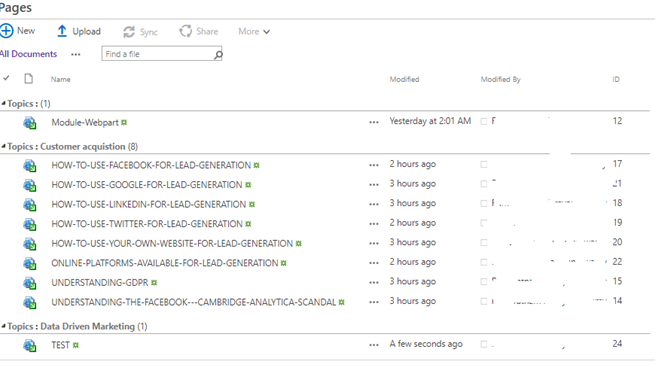Click the Sync icon
Viewport: 660px width, 366px height.
[129, 32]
